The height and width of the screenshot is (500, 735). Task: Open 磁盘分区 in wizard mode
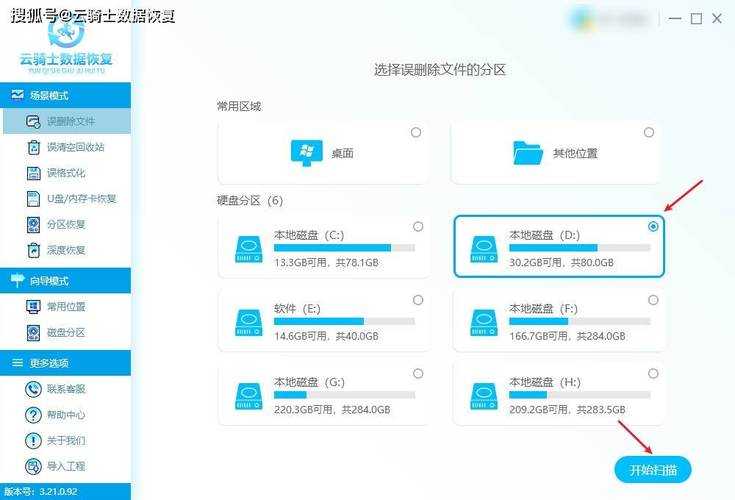[65, 333]
